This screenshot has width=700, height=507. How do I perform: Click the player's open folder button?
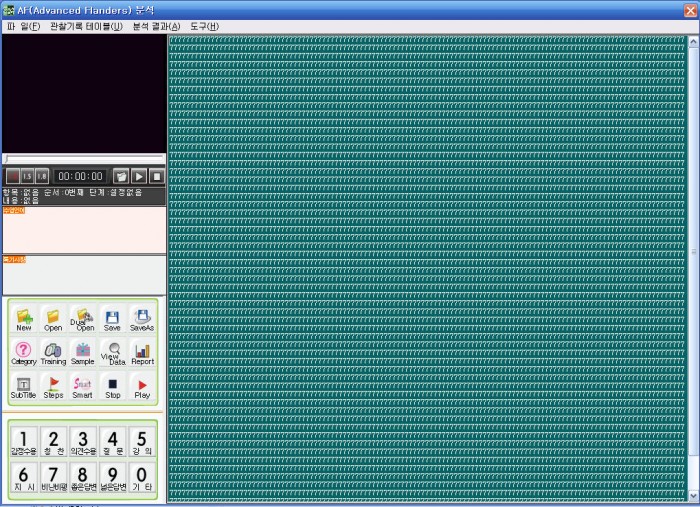point(121,176)
